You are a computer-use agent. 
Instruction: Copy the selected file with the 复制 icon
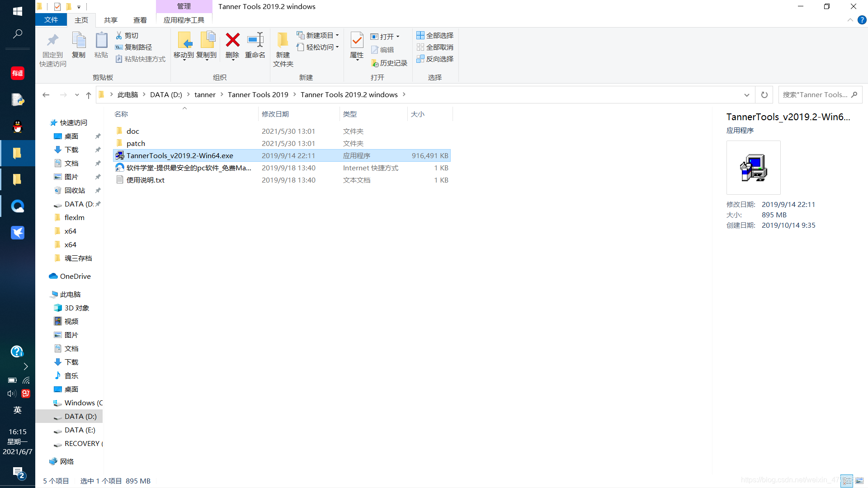point(79,47)
